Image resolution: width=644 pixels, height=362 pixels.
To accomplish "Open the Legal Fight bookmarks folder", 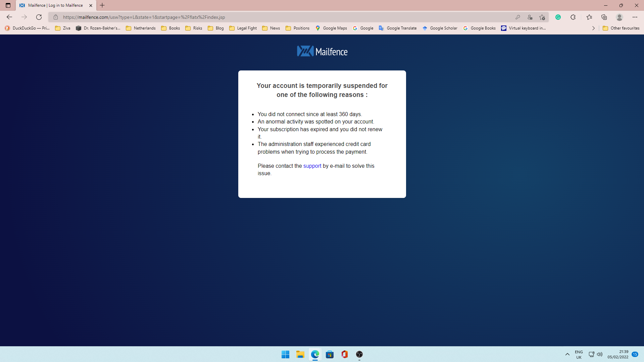I will click(x=243, y=28).
